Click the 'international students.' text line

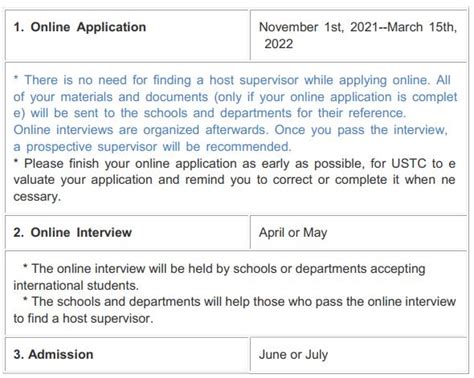tap(76, 285)
